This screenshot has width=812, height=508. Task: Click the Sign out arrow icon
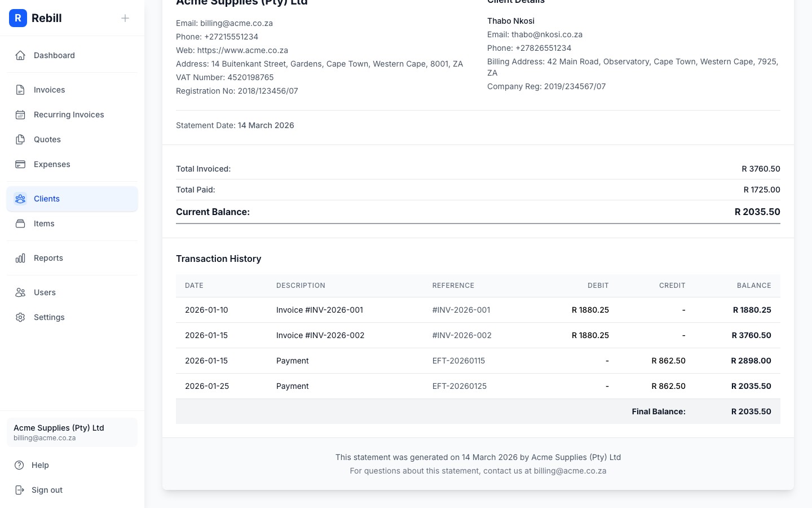pyautogui.click(x=20, y=490)
